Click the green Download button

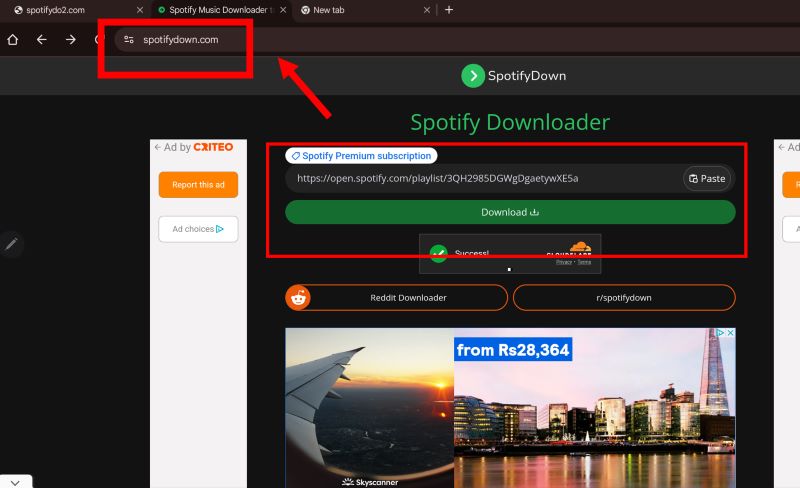510,212
